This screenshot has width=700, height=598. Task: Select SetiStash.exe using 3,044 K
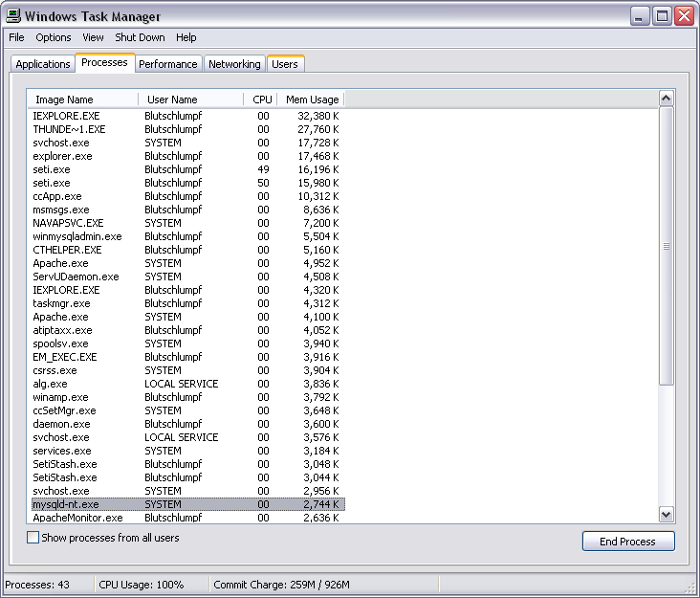187,477
